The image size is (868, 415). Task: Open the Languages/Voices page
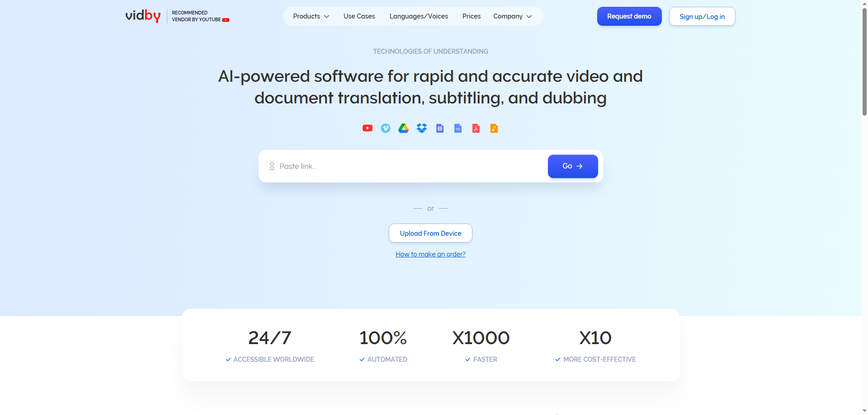[x=419, y=16]
